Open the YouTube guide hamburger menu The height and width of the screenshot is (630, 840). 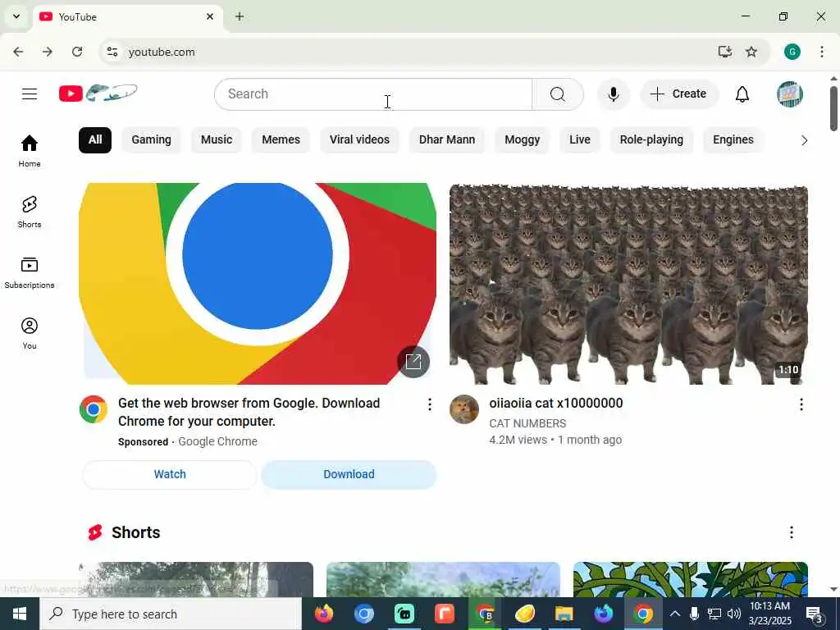30,94
